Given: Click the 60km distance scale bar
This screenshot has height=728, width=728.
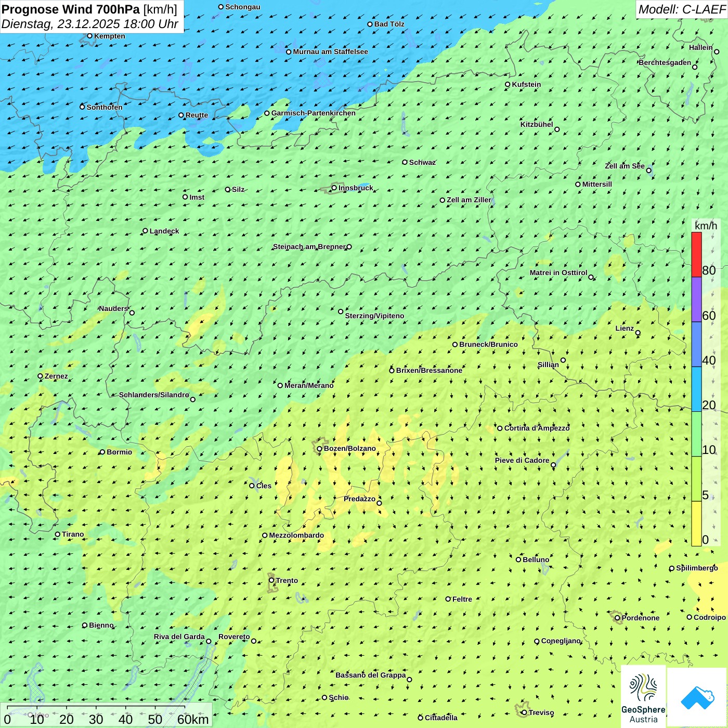Looking at the screenshot, I should (x=96, y=707).
